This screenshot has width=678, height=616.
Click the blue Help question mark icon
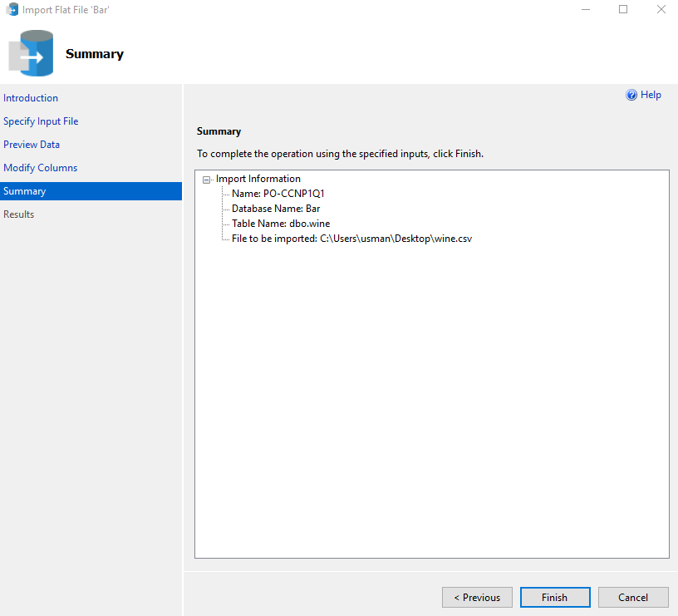[631, 95]
